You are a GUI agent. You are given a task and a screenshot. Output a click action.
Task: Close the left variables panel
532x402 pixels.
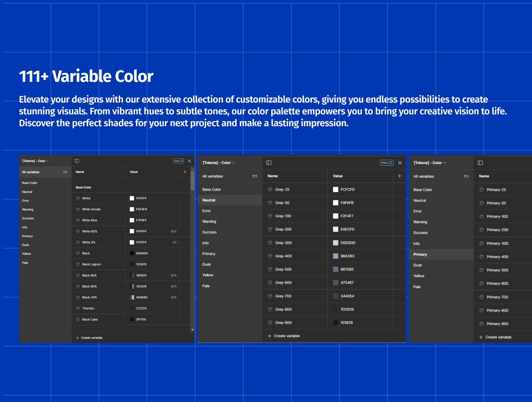coord(189,161)
